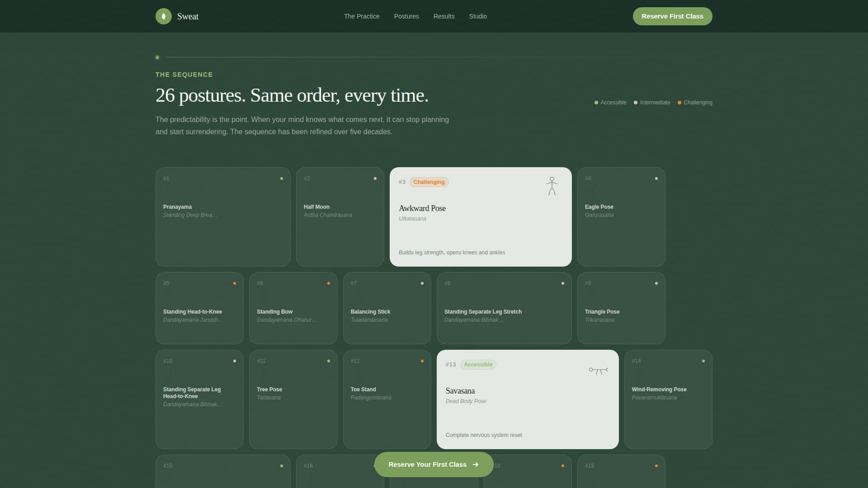This screenshot has height=488, width=868.
Task: Open the Standing Bow posture card
Action: point(293,308)
